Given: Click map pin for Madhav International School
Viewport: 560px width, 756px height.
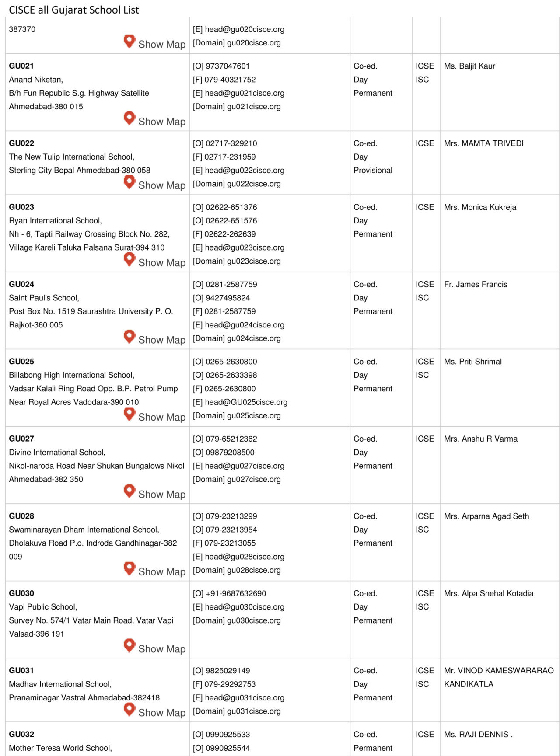Looking at the screenshot, I should pyautogui.click(x=129, y=709).
